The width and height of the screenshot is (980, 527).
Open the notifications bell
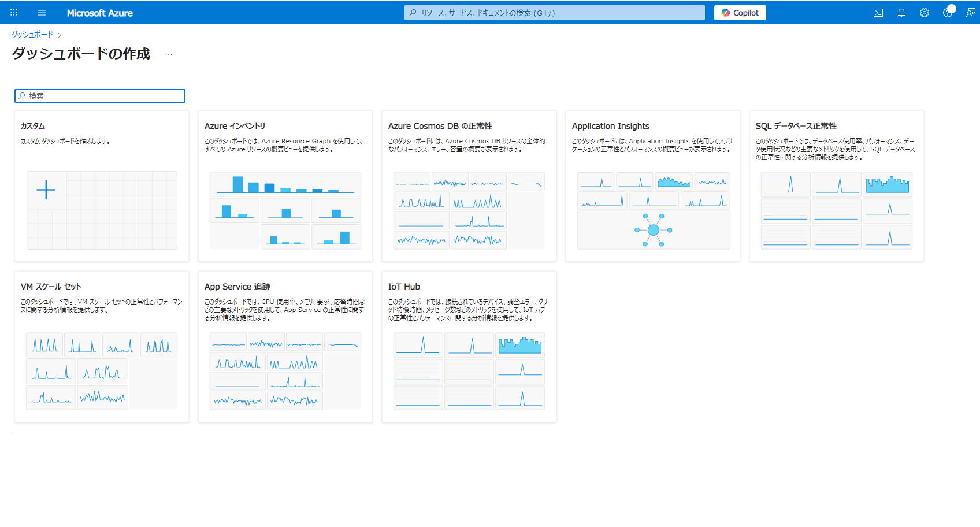(901, 13)
